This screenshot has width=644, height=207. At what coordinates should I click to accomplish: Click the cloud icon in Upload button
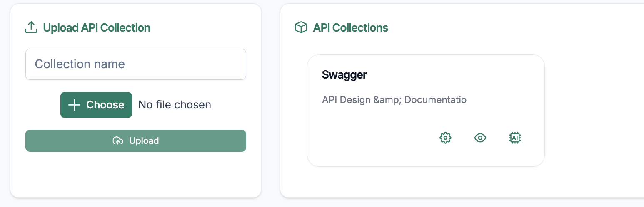118,141
